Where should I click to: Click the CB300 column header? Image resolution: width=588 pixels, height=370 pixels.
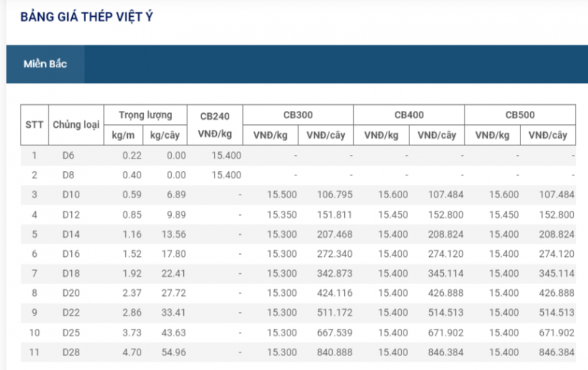298,115
